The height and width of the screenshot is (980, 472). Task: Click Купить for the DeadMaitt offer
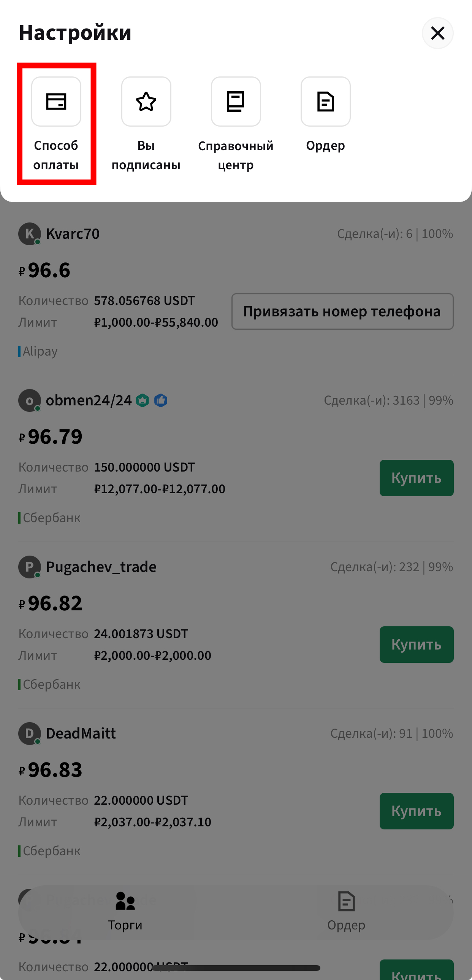click(x=416, y=811)
